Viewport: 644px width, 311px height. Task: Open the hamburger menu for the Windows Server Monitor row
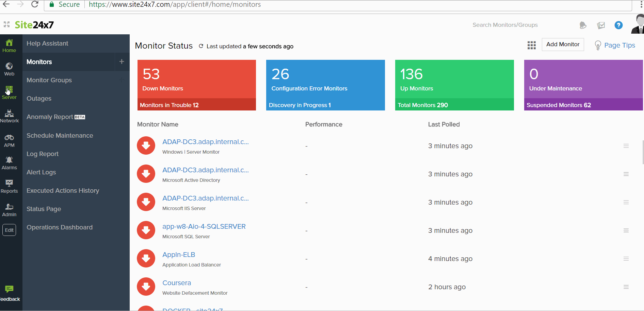coord(626,146)
